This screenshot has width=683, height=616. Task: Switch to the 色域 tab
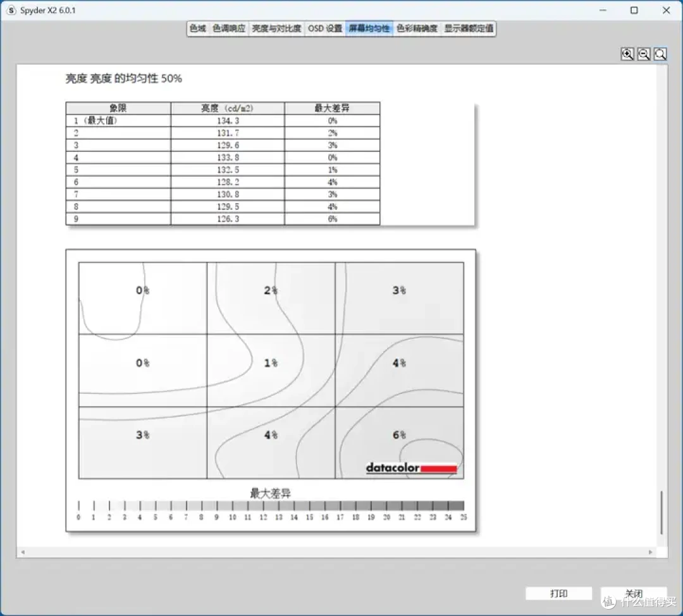(x=198, y=28)
